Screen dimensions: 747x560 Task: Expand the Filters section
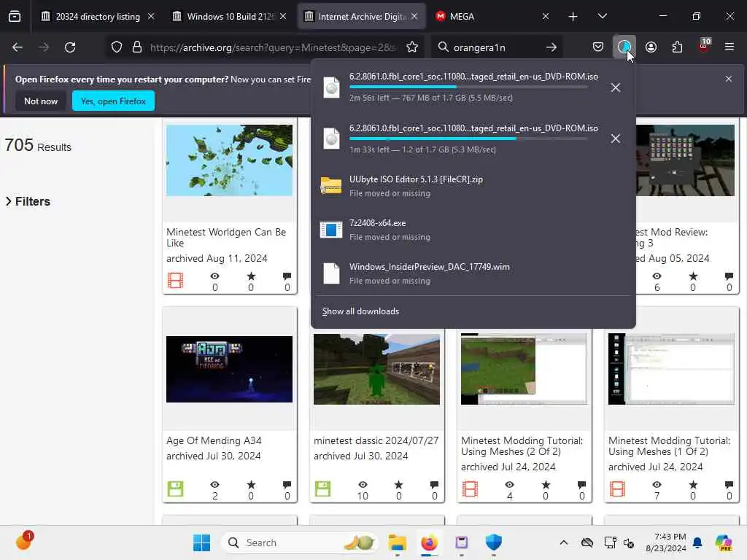[x=28, y=201]
